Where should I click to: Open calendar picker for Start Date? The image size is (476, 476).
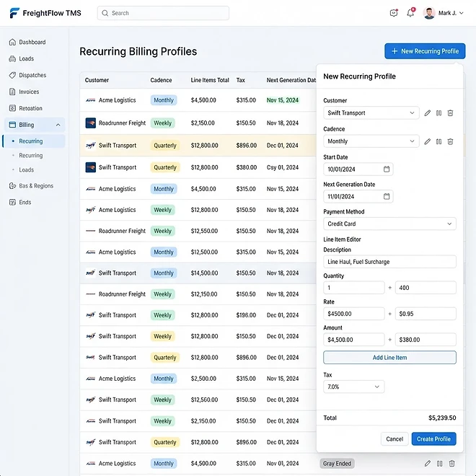387,169
